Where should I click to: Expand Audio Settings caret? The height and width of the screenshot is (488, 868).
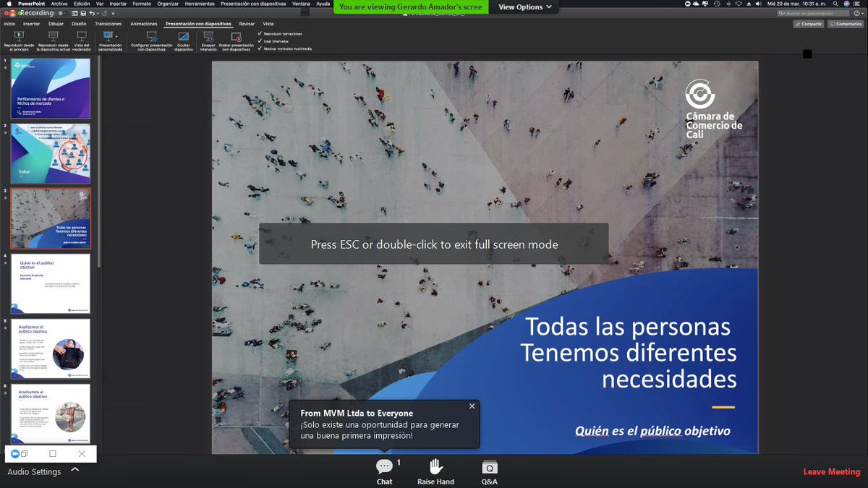75,470
